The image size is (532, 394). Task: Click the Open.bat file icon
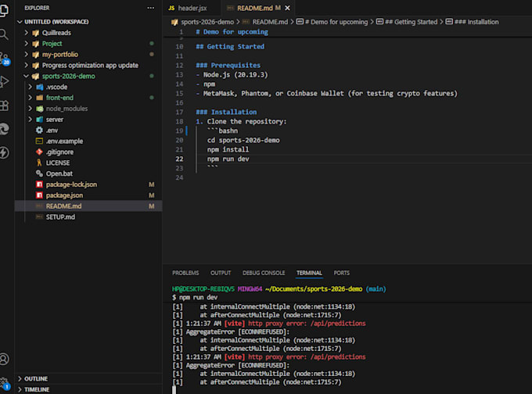(39, 174)
